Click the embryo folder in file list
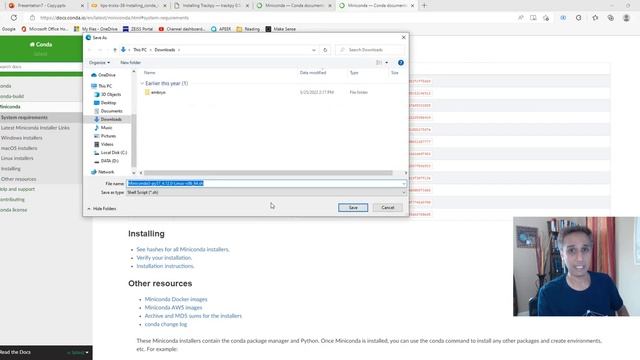640x360 pixels. pyautogui.click(x=155, y=92)
